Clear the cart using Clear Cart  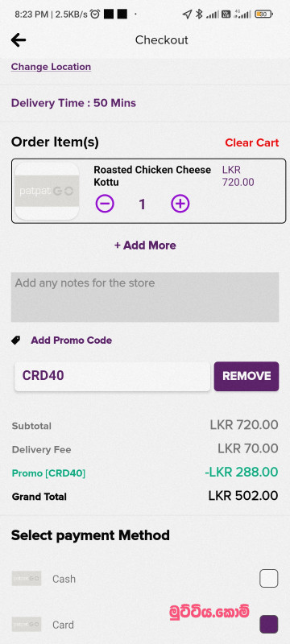252,142
